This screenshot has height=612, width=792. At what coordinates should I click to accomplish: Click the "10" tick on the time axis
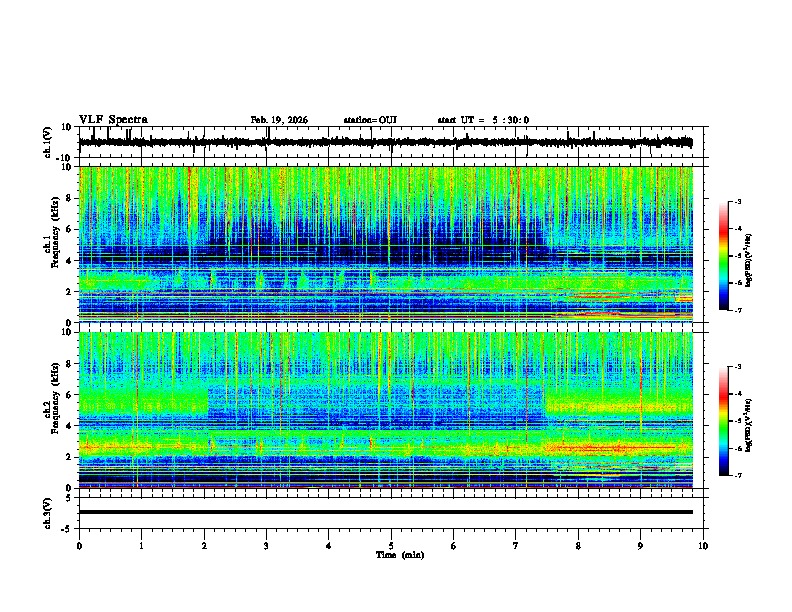[703, 546]
